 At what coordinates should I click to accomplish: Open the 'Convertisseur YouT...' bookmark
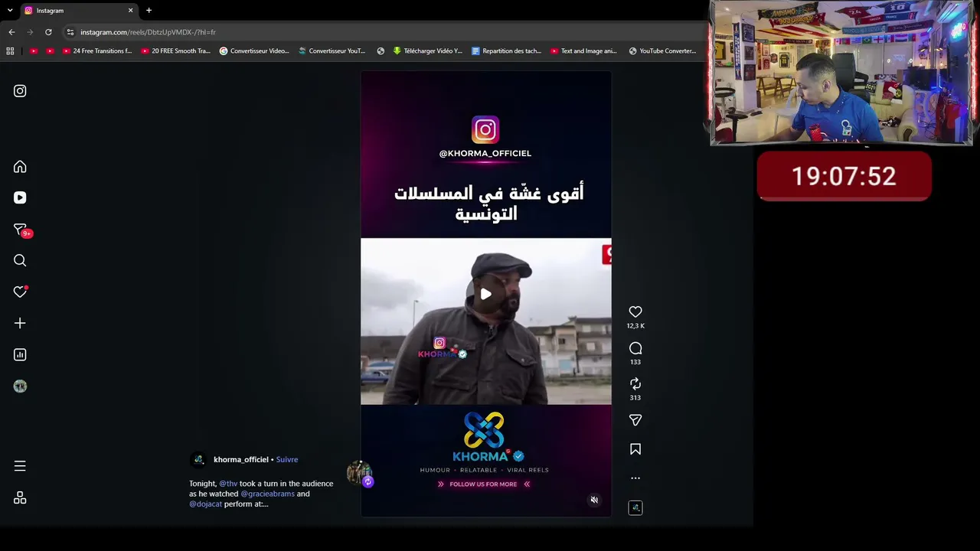tap(332, 51)
